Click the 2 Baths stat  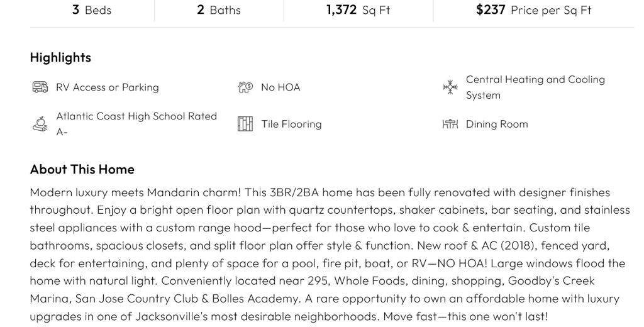coord(219,10)
